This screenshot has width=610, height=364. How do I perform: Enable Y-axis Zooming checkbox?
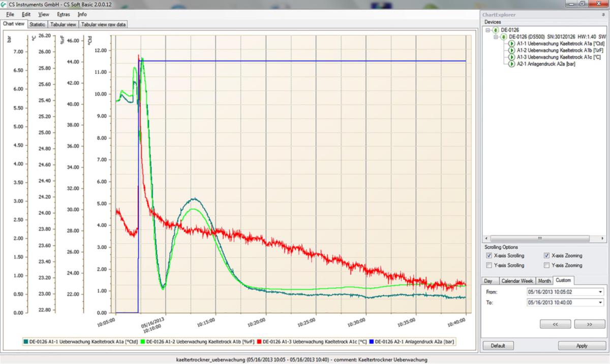(x=547, y=266)
